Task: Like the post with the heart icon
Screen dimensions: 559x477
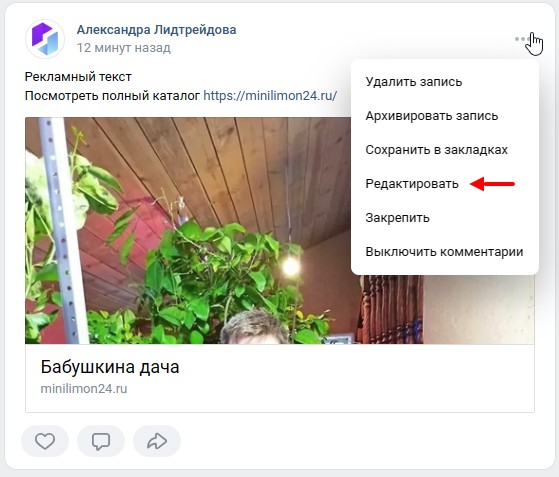Action: tap(45, 441)
